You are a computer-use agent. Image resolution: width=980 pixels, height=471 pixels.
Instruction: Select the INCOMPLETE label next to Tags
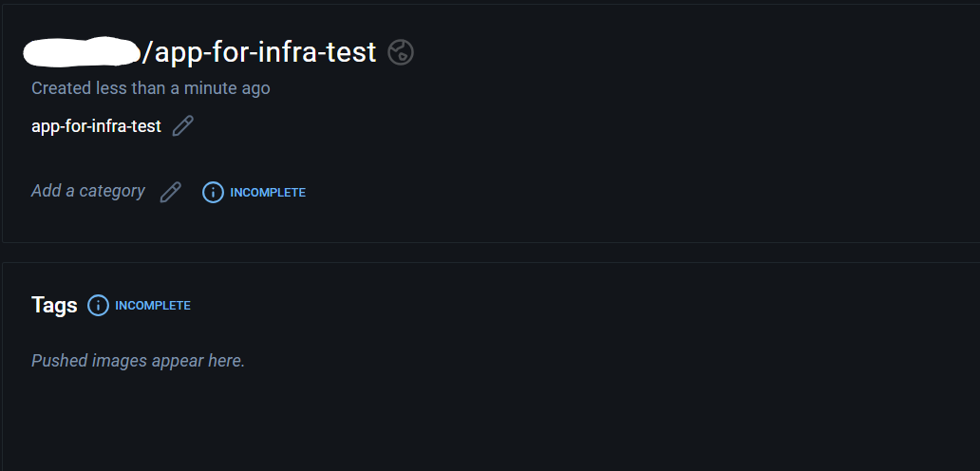point(153,306)
